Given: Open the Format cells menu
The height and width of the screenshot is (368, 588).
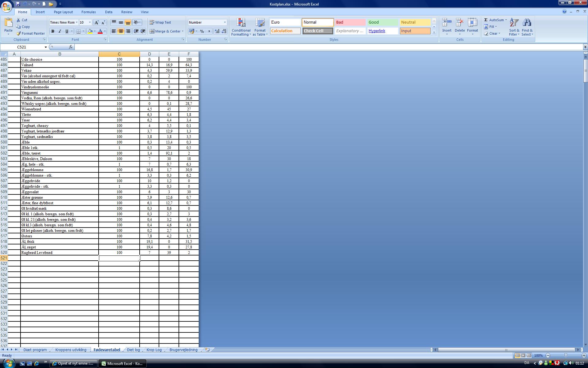Looking at the screenshot, I should (473, 26).
